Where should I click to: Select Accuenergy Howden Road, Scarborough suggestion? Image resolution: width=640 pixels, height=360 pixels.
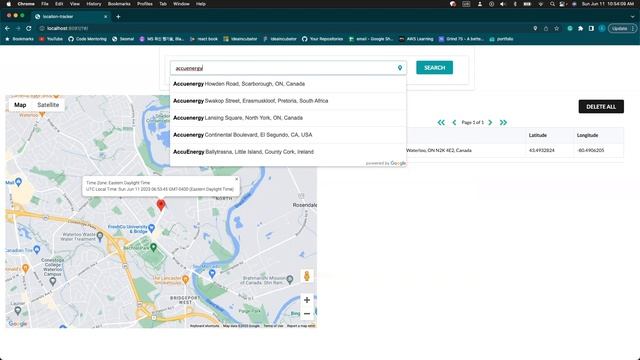(x=288, y=84)
